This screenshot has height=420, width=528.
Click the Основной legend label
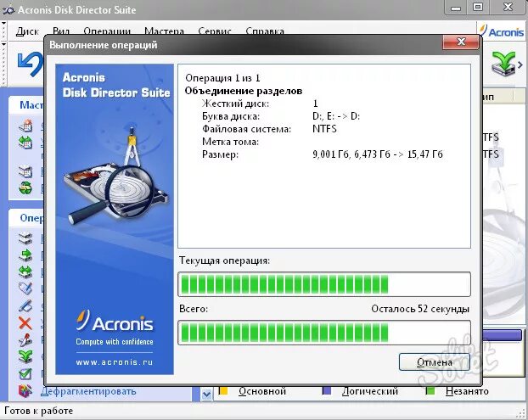tap(262, 391)
